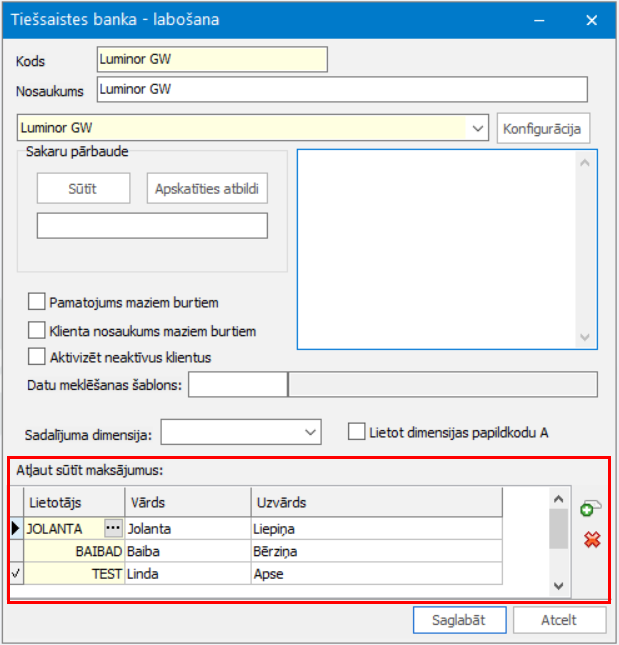
Task: Click the empty field under Sūtīt button
Action: (152, 225)
